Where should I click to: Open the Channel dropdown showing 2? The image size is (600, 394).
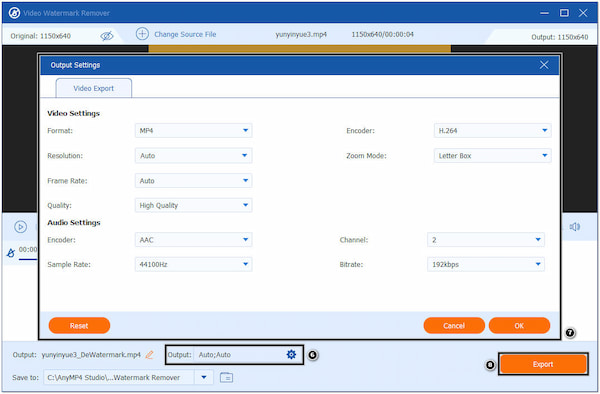[486, 240]
